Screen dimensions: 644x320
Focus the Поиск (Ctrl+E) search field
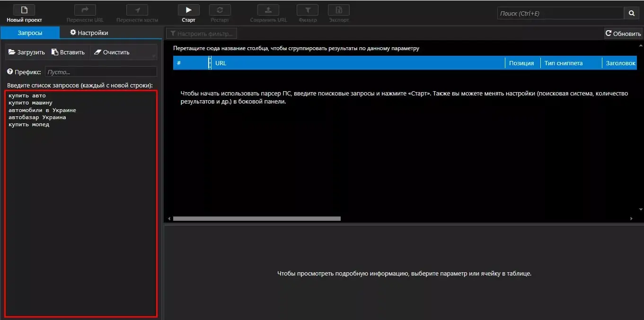pyautogui.click(x=561, y=13)
